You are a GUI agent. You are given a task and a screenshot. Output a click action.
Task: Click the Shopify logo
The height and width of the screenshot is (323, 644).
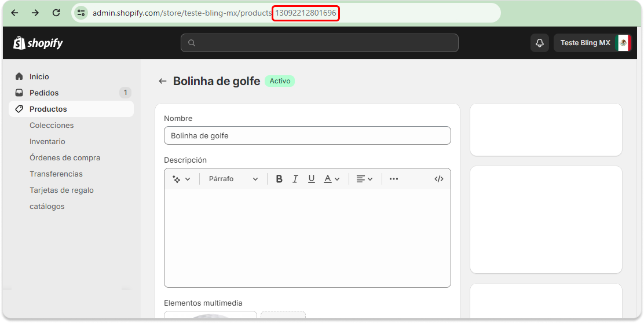pos(38,43)
